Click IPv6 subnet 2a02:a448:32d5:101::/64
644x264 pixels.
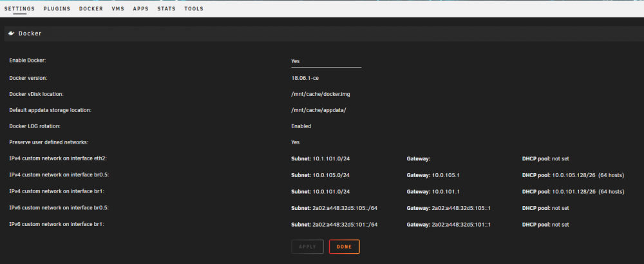pos(345,225)
